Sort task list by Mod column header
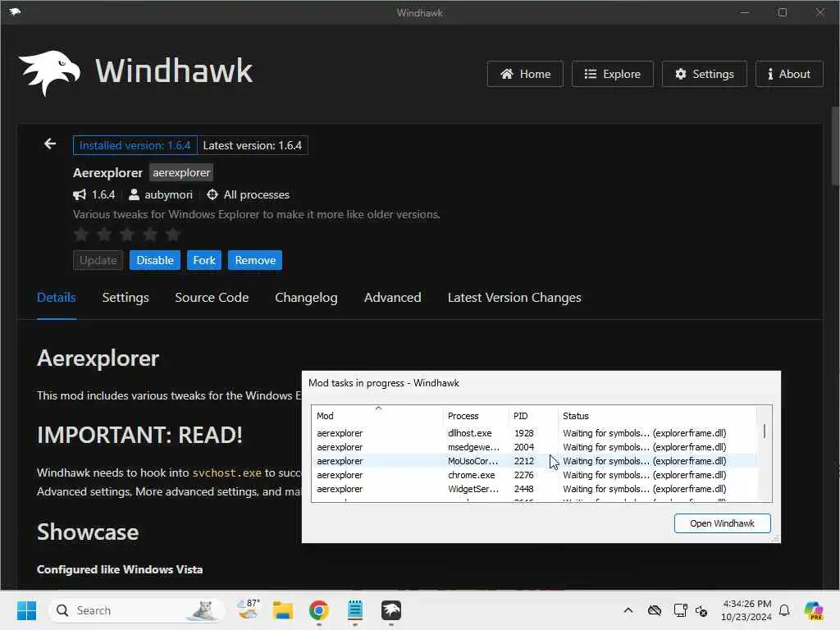 pyautogui.click(x=377, y=416)
